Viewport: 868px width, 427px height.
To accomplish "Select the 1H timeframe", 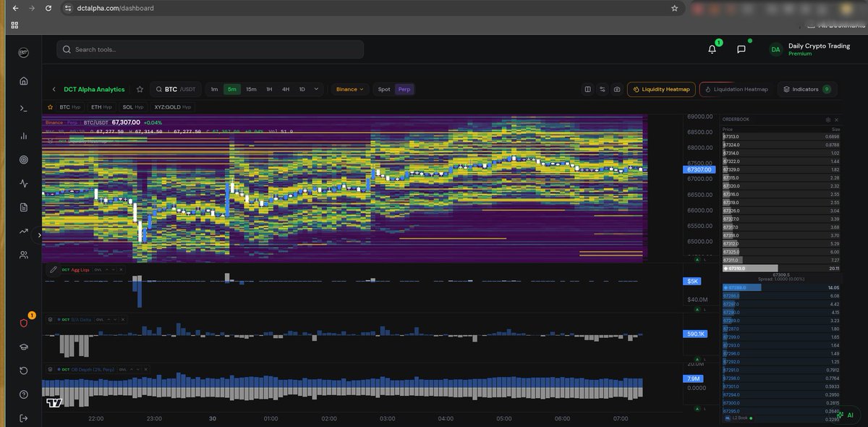I will (x=269, y=89).
